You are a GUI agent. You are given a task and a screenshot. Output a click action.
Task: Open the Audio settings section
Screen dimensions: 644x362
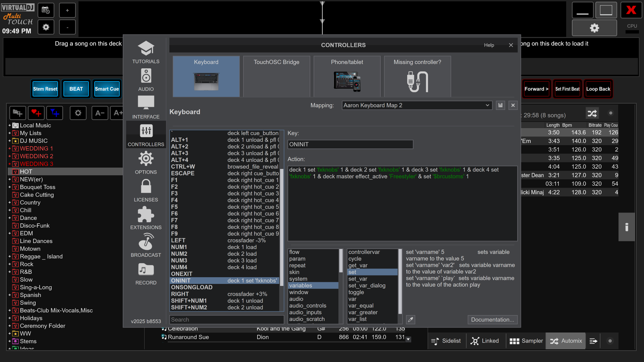point(146,80)
